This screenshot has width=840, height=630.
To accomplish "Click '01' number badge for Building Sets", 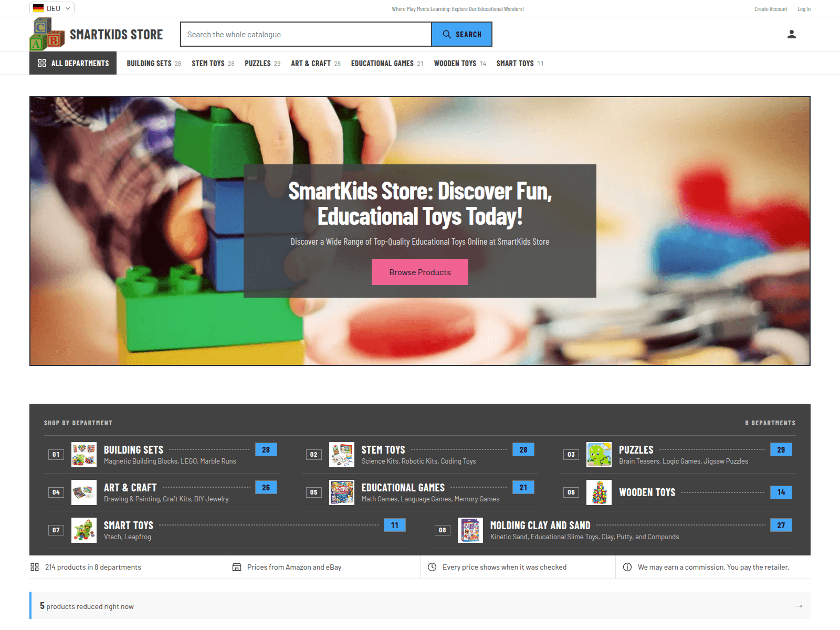I will (56, 455).
